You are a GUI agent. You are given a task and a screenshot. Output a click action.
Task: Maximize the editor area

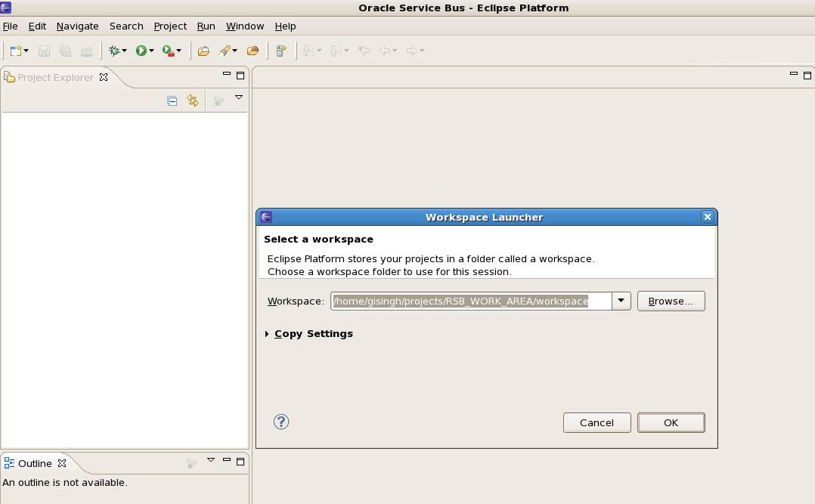click(807, 76)
